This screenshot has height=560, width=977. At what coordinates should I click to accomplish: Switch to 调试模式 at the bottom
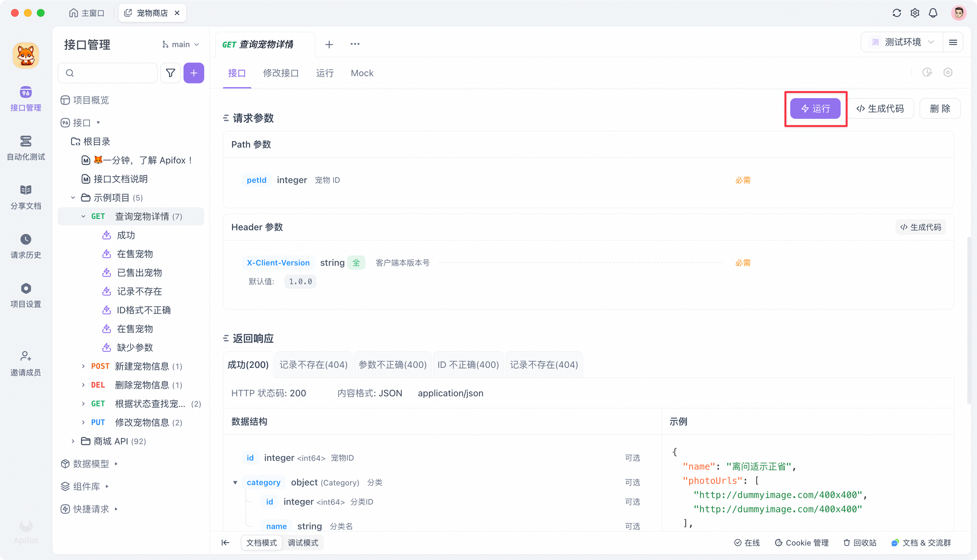point(303,542)
